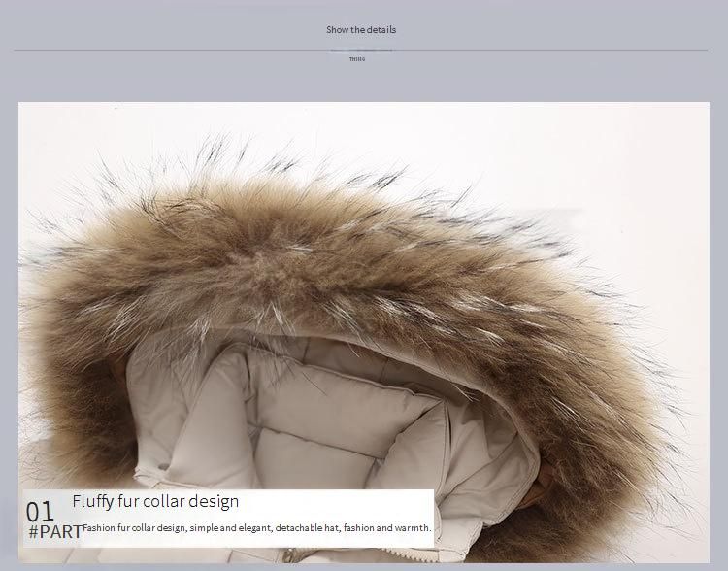The image size is (728, 571).
Task: Click "simple and elegant" in the description
Action: point(229,528)
